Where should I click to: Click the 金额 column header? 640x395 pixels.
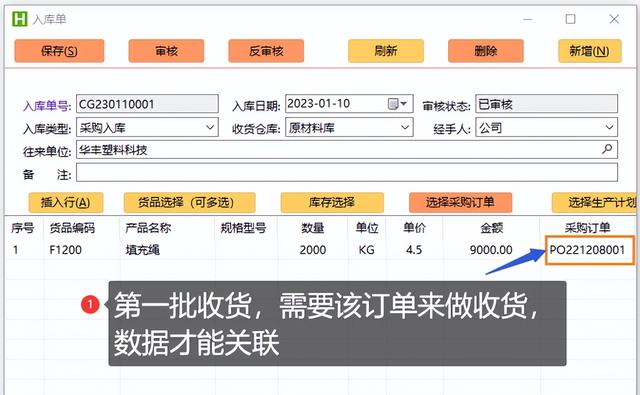tap(492, 228)
